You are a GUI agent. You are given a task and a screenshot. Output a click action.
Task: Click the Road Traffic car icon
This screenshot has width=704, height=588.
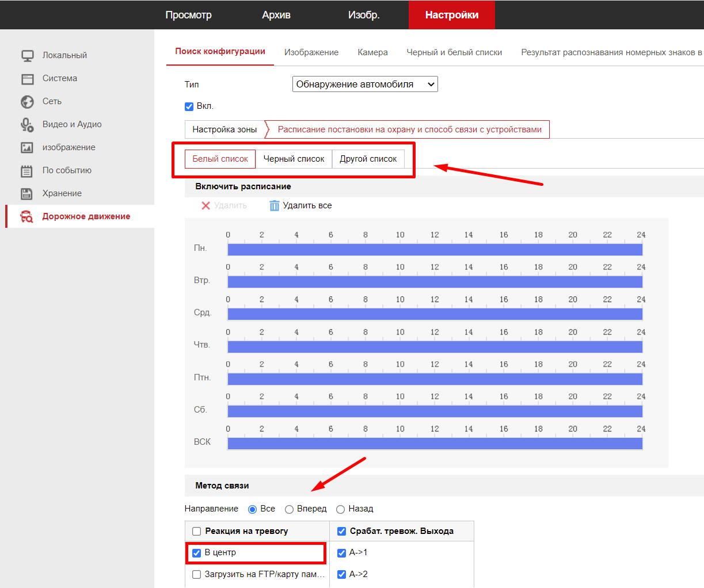27,217
